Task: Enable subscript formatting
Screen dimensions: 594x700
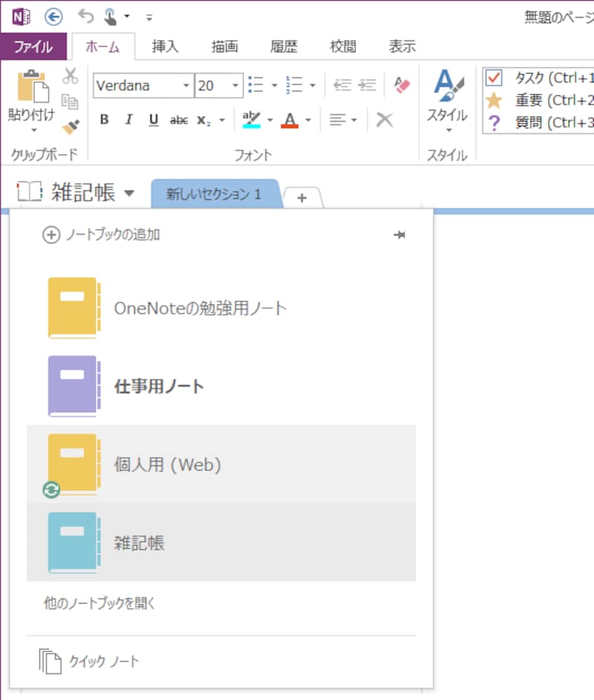Action: click(x=203, y=119)
